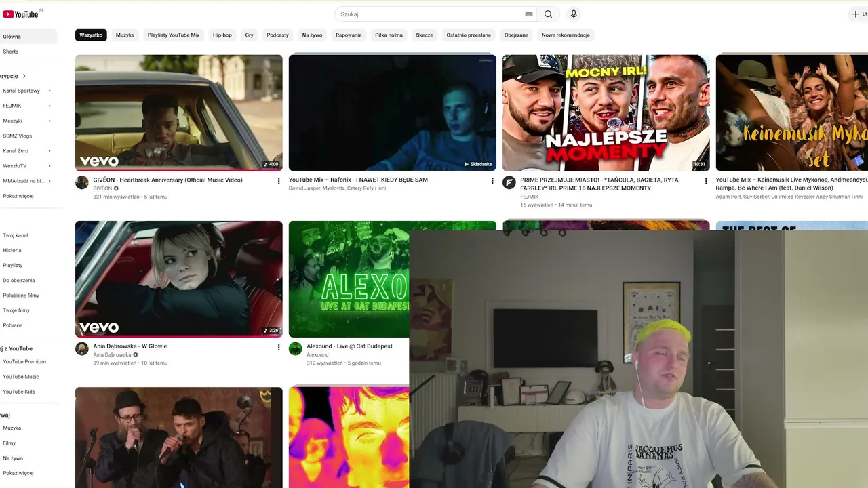Open three-dot menu for Ania Dąbrowska W Głowie
Viewport: 868px width, 488px height.
click(x=279, y=347)
